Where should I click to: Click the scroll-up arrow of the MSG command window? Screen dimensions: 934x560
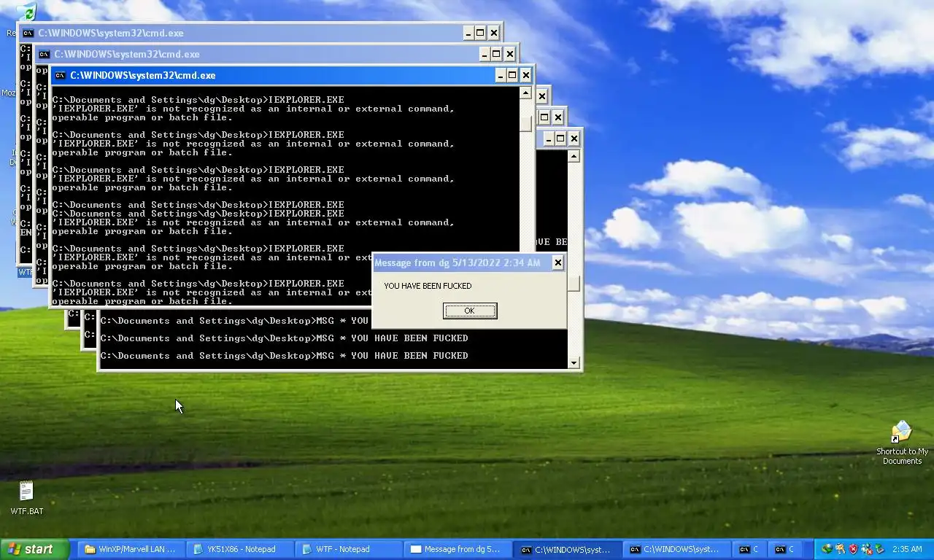pos(574,156)
